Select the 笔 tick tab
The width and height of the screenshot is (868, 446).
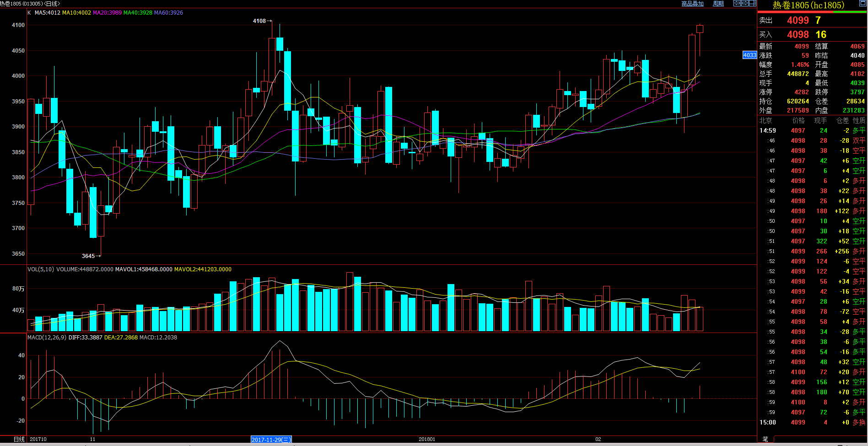click(766, 439)
